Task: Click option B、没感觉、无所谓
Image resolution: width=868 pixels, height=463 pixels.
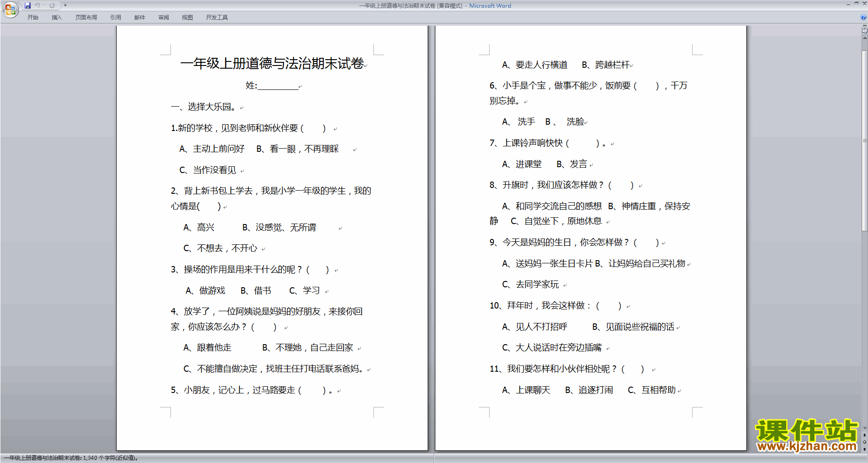Action: click(x=279, y=228)
